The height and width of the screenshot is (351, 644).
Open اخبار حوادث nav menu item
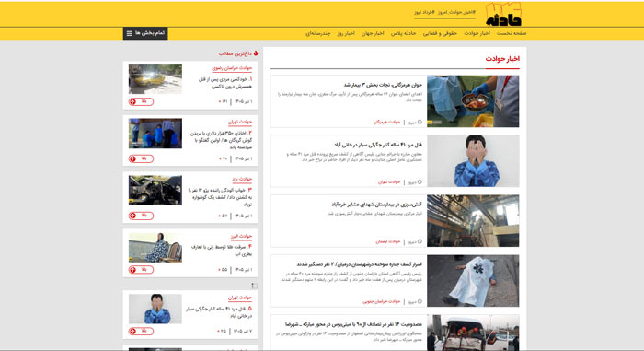(x=477, y=33)
